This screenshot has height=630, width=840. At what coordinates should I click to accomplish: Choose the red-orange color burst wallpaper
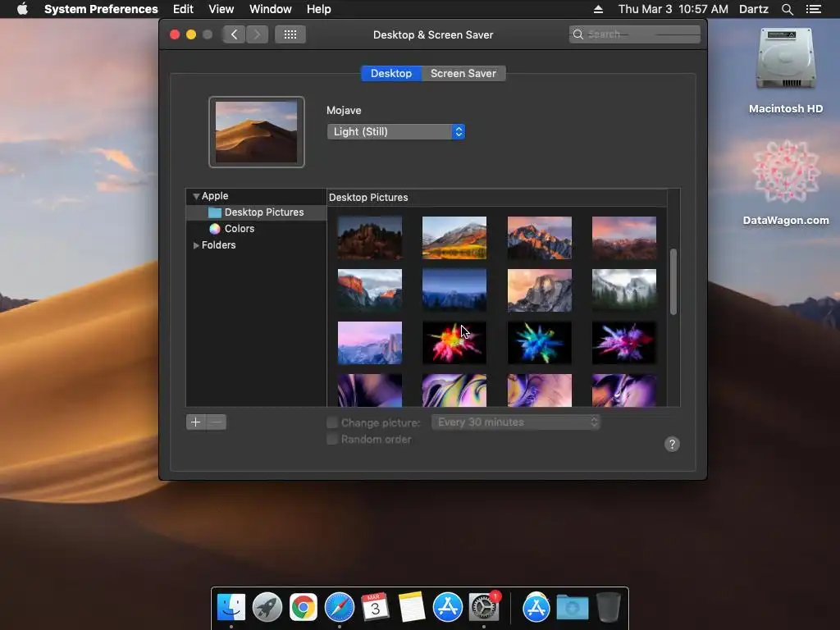pos(454,343)
